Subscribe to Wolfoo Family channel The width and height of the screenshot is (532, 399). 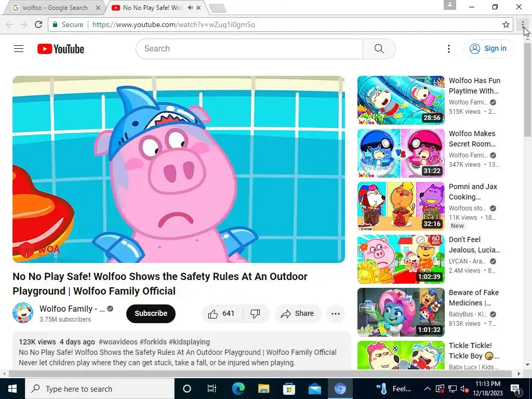point(151,313)
